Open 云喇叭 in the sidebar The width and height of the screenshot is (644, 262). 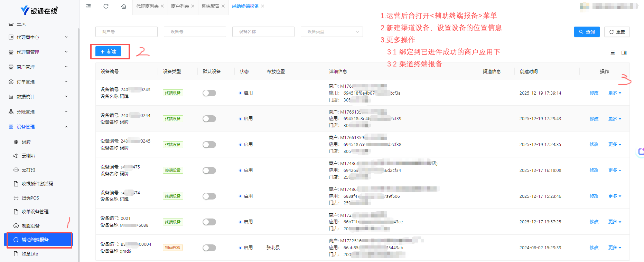28,156
